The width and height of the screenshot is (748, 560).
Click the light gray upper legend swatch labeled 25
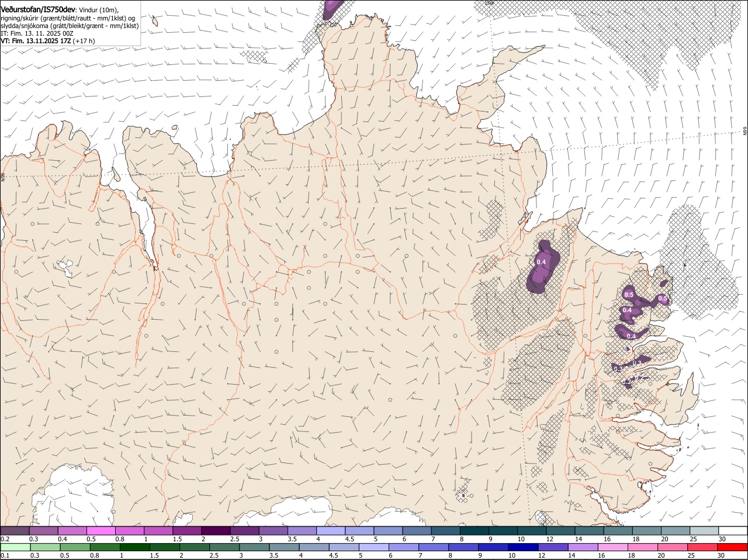(704, 530)
